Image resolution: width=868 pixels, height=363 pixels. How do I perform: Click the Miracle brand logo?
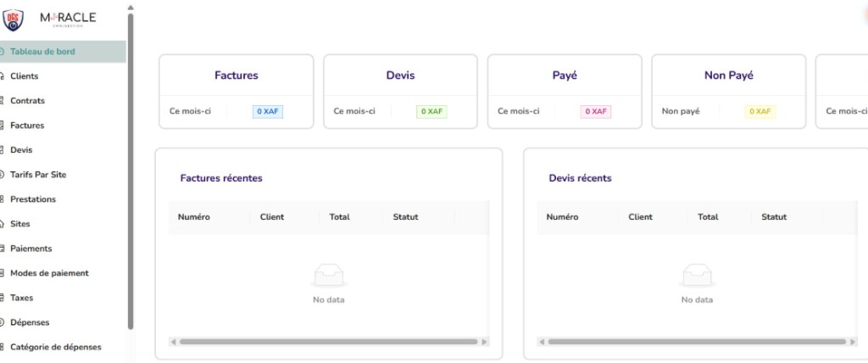click(x=68, y=19)
